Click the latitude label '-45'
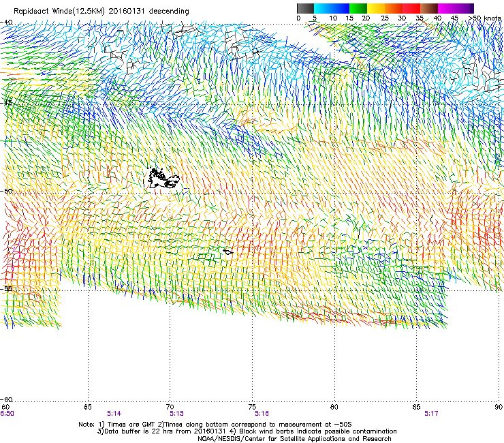 click(6, 103)
